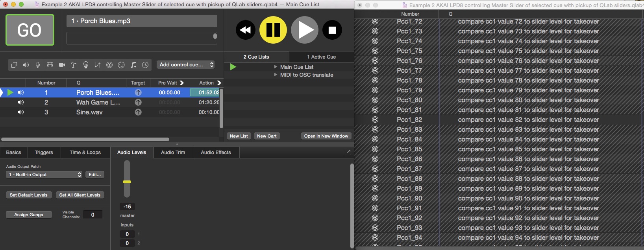Screen dimensions: 644x250
Task: Add a Timecode cue with clock icon
Action: 145,65
